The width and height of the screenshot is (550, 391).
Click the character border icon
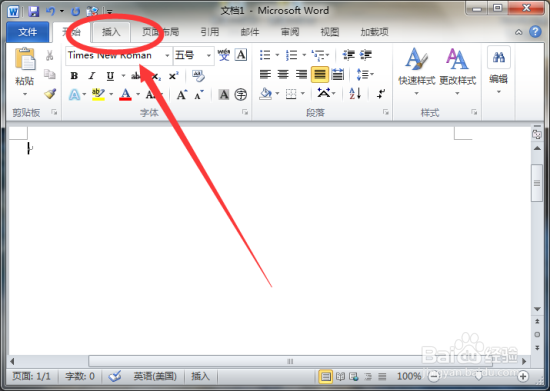click(x=241, y=55)
